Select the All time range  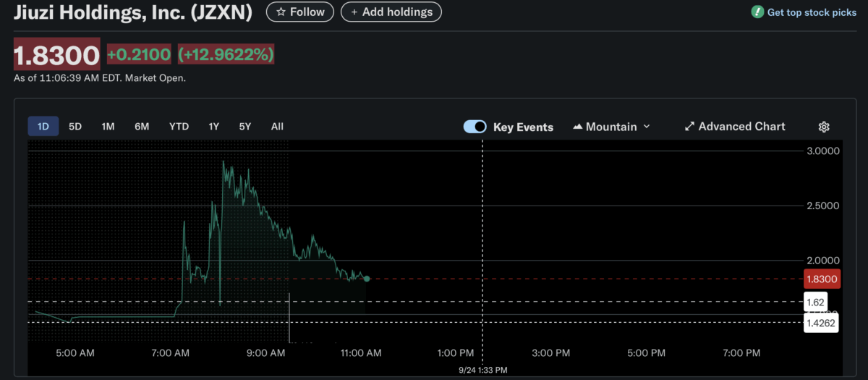[277, 126]
